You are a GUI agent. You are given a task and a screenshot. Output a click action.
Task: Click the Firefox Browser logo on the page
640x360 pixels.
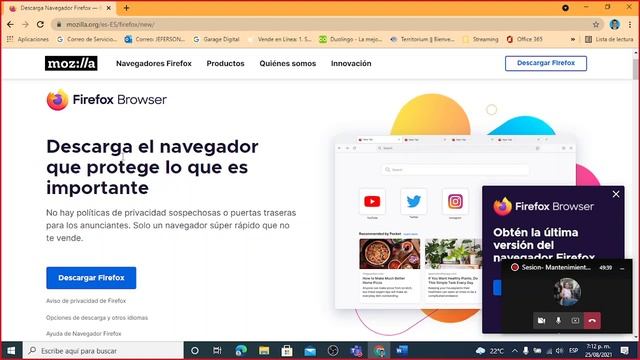coord(107,100)
